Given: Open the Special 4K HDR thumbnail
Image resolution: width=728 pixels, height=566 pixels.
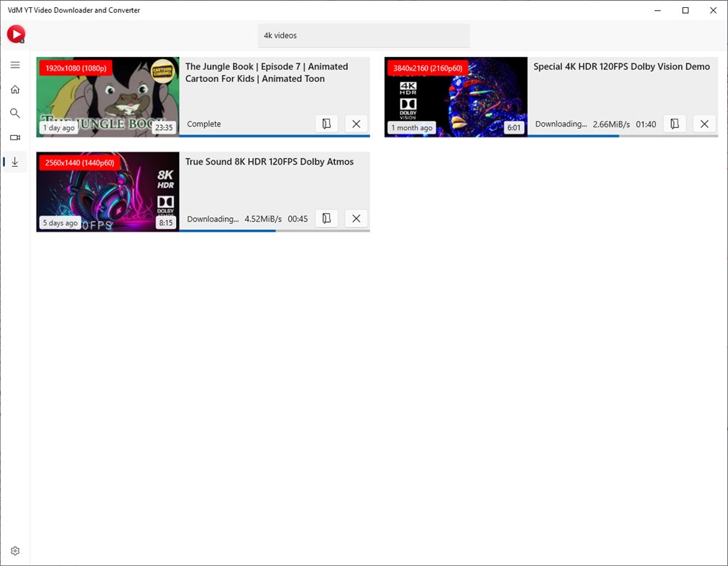Looking at the screenshot, I should pos(456,96).
